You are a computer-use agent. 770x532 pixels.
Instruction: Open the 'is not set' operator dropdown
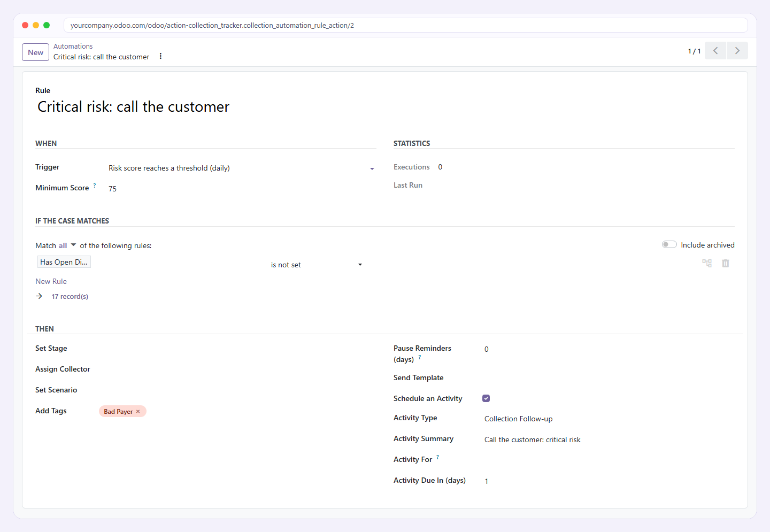tap(317, 265)
